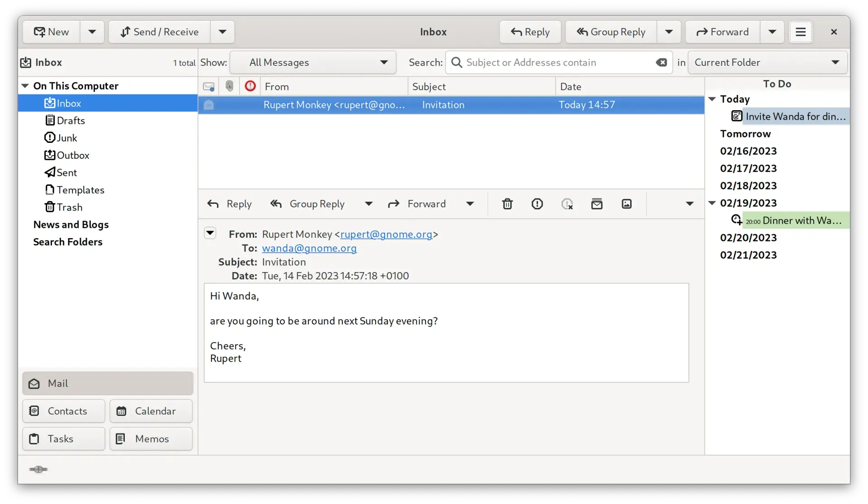This screenshot has height=504, width=868.
Task: Switch to the Calendar view
Action: 151,411
